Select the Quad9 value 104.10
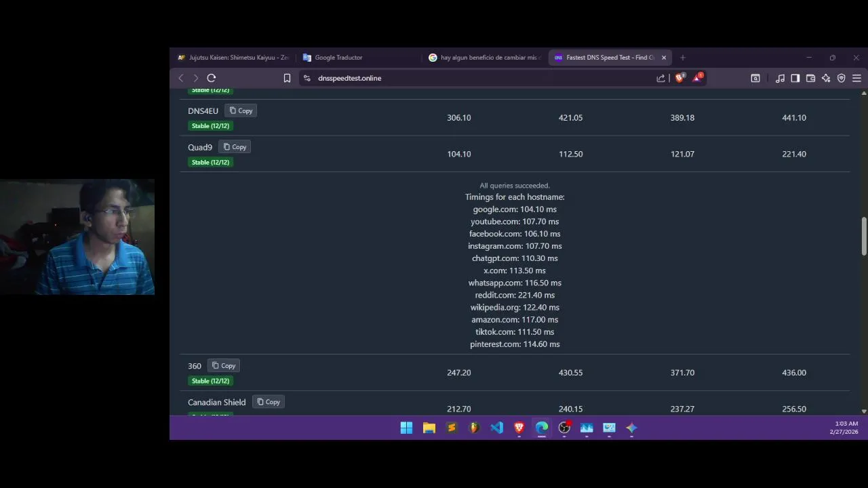868x488 pixels. (459, 154)
